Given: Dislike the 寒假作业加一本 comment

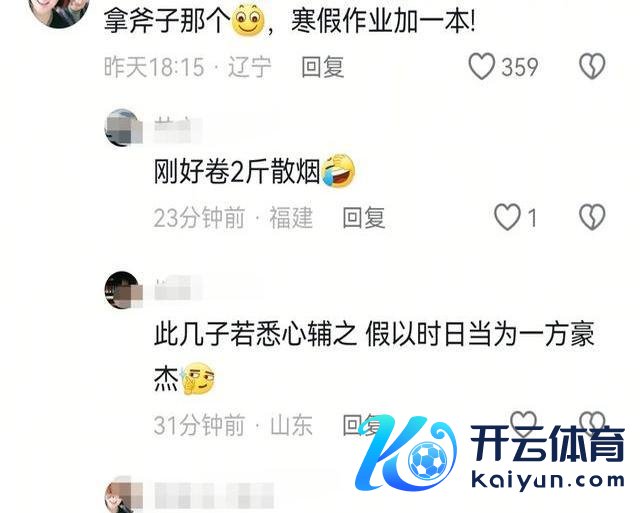Looking at the screenshot, I should [592, 67].
